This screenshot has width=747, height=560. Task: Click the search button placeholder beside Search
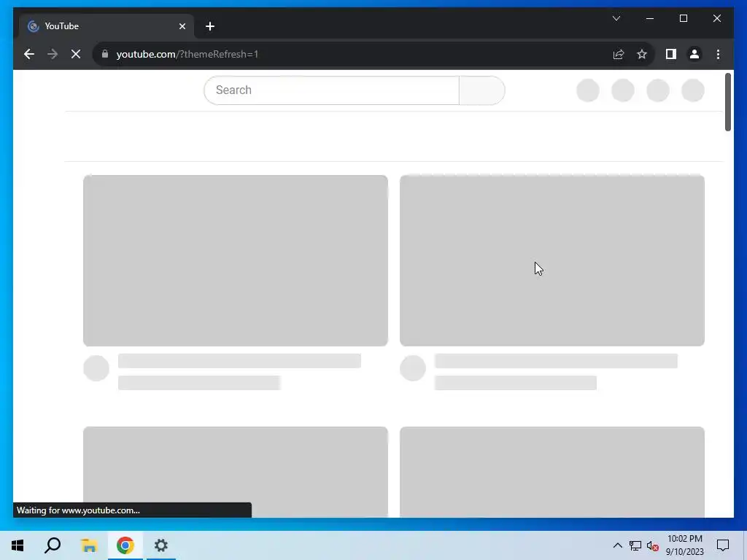click(482, 90)
